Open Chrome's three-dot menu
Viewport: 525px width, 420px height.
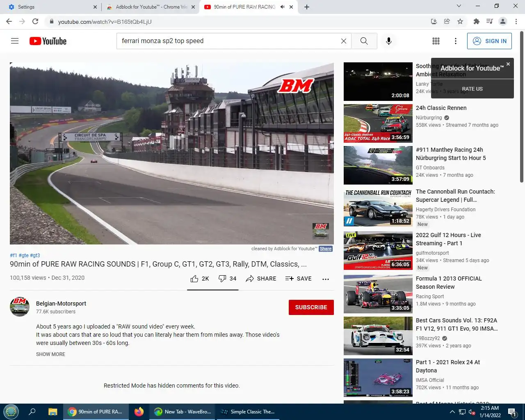point(516,21)
